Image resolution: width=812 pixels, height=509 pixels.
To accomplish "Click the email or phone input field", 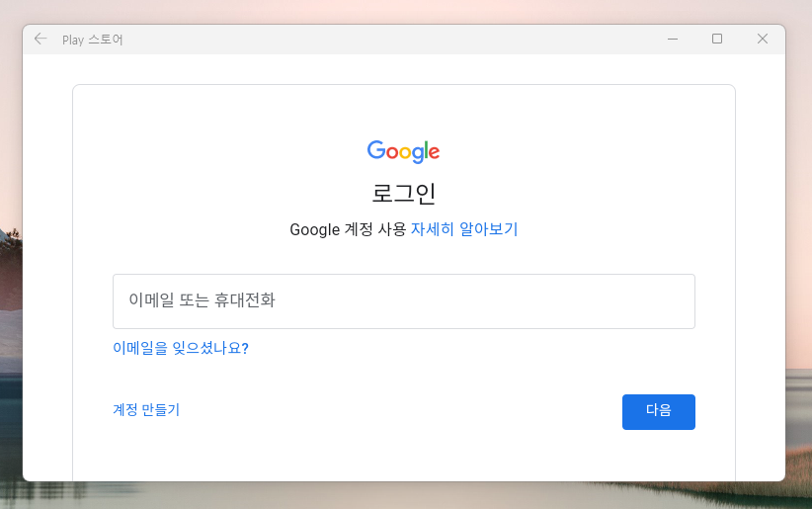I will [x=404, y=301].
